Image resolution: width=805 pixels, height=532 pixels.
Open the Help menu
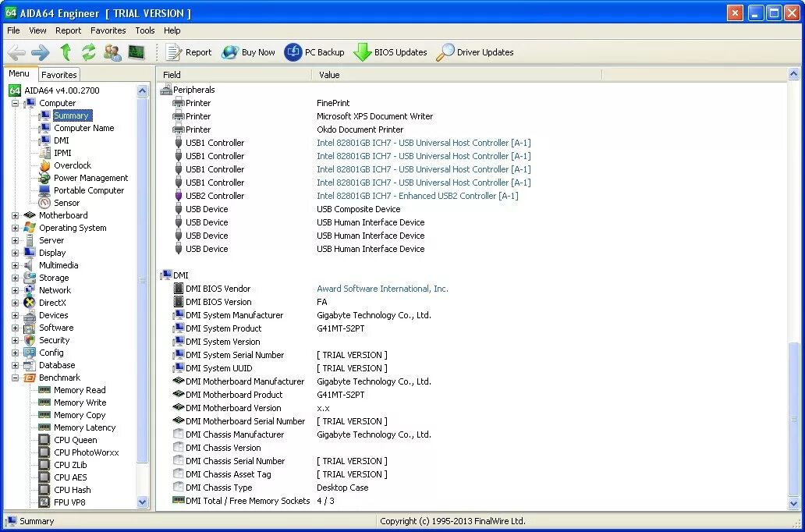point(172,30)
